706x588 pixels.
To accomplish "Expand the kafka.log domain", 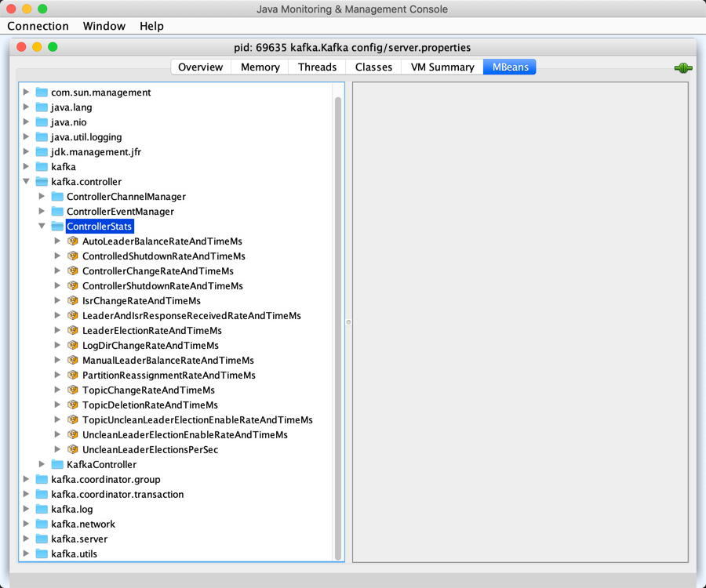I will (x=27, y=510).
